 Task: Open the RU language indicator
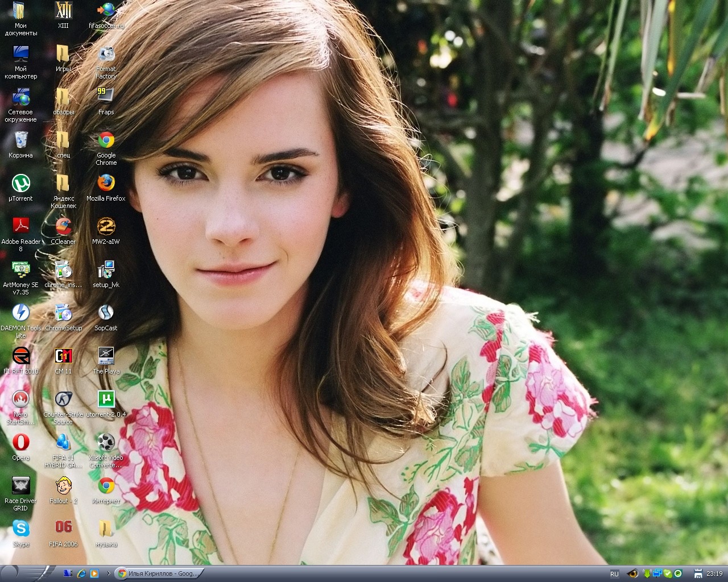pos(614,574)
